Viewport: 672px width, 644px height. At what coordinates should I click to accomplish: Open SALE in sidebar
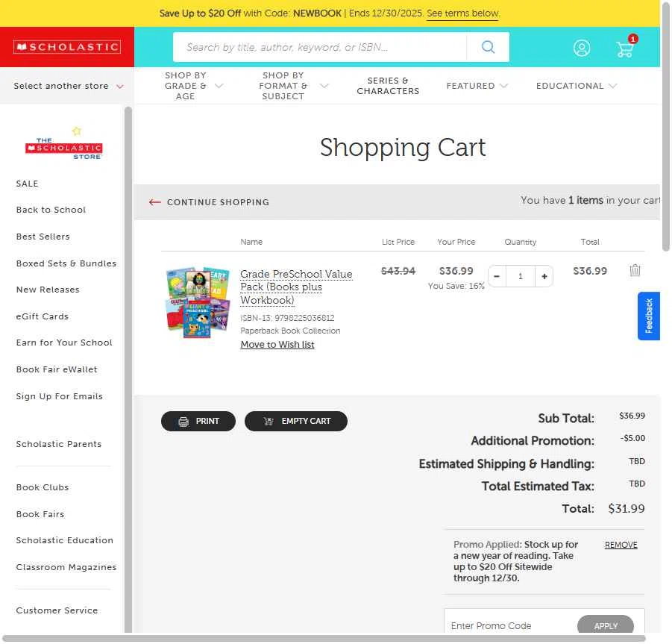pyautogui.click(x=27, y=184)
